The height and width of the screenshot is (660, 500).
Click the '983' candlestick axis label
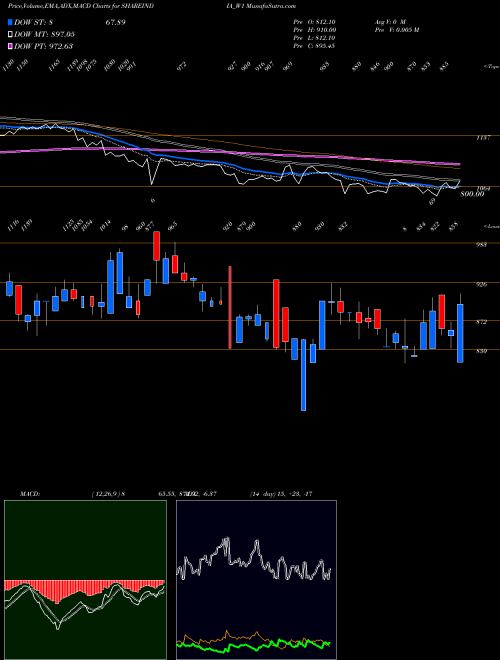click(482, 245)
